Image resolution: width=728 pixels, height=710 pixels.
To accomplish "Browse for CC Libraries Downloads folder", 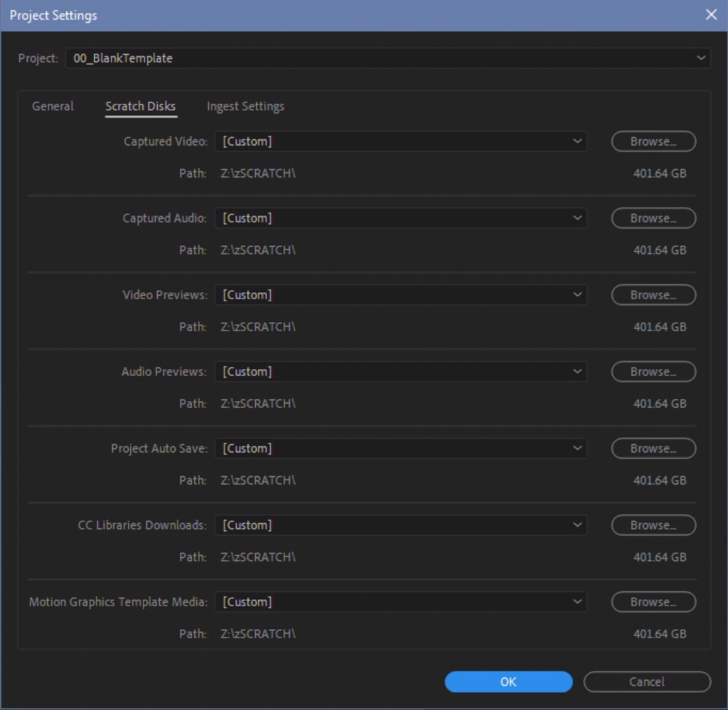I will pyautogui.click(x=653, y=525).
